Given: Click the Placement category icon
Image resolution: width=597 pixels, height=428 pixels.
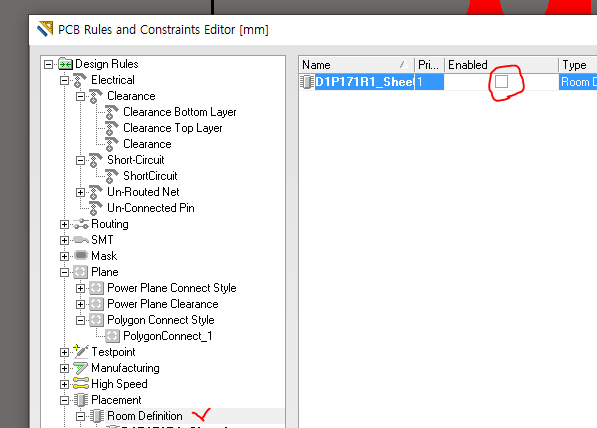Looking at the screenshot, I should [x=81, y=400].
